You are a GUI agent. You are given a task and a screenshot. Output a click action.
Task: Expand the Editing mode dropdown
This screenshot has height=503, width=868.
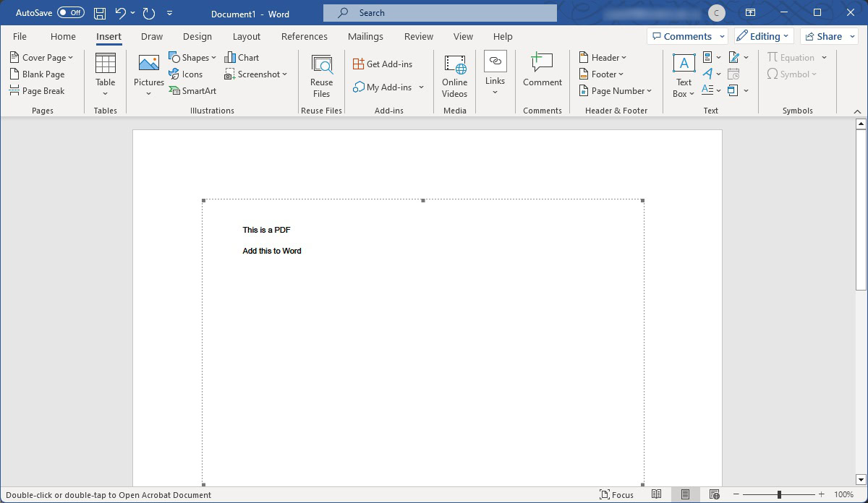(764, 36)
